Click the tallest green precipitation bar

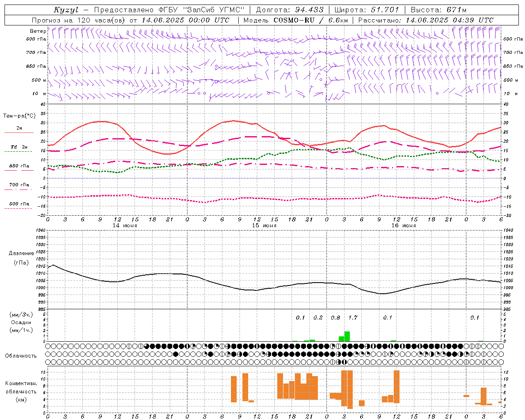347,336
